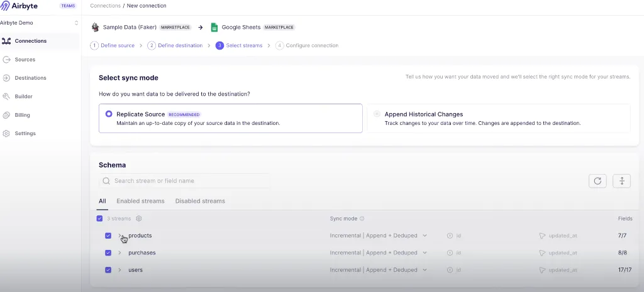Expand the purchases stream row
Screen dimensions: 644x292
point(120,253)
